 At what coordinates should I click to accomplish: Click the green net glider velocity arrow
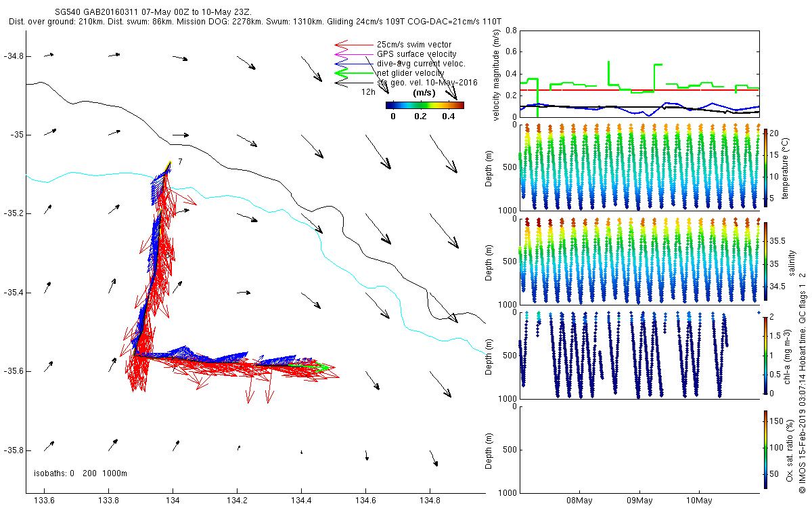354,73
